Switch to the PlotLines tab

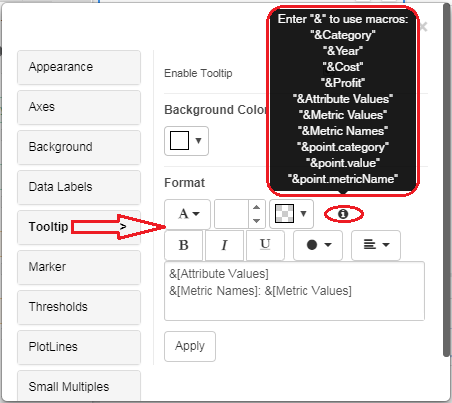pyautogui.click(x=79, y=347)
